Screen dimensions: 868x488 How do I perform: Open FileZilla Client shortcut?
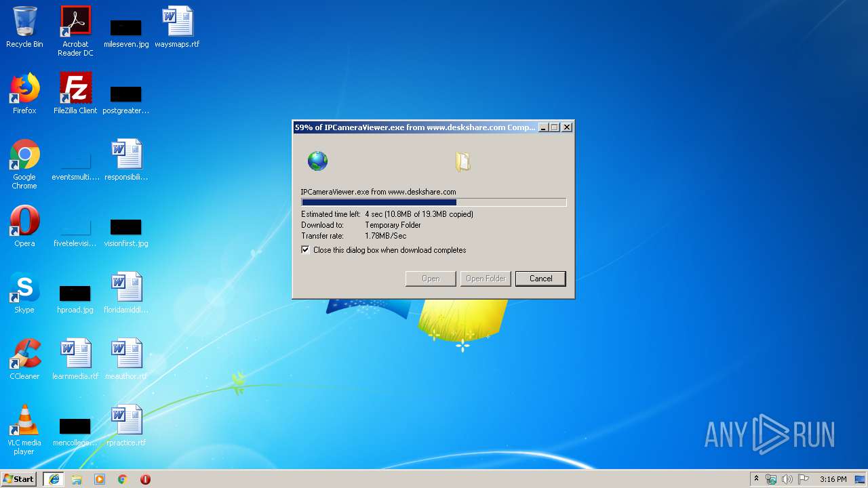coord(75,94)
